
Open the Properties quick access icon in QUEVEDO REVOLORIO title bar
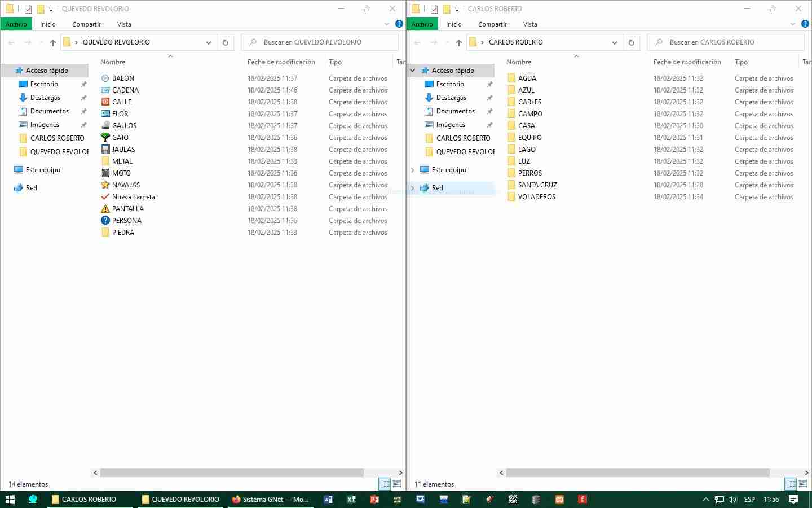(28, 9)
